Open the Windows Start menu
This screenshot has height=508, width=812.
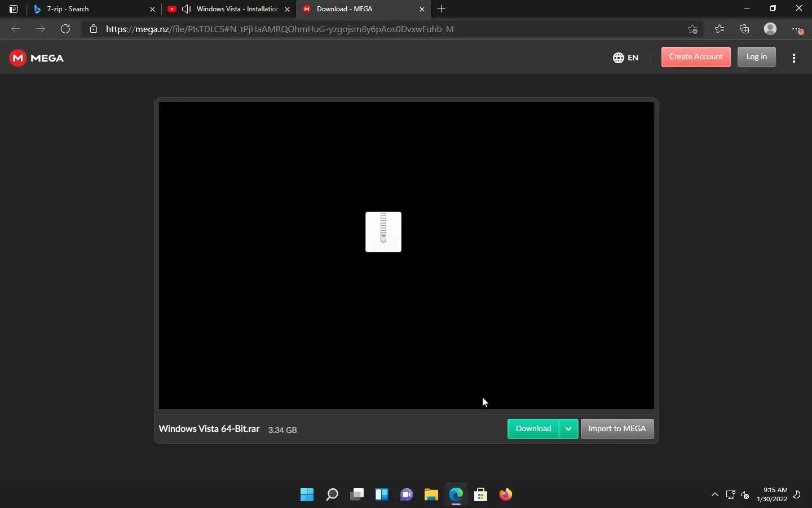click(307, 495)
